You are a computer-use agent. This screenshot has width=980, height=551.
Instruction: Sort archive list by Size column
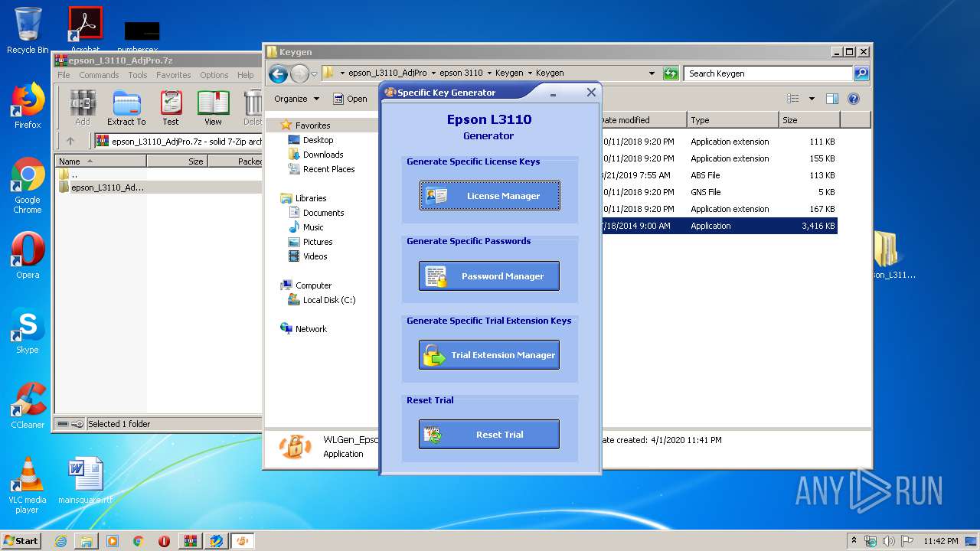(x=177, y=161)
